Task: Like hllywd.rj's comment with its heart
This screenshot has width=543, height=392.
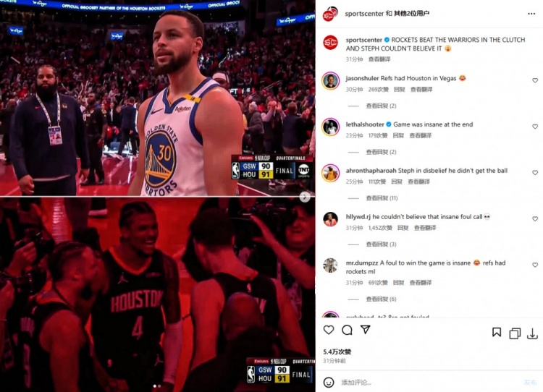Action: click(535, 219)
